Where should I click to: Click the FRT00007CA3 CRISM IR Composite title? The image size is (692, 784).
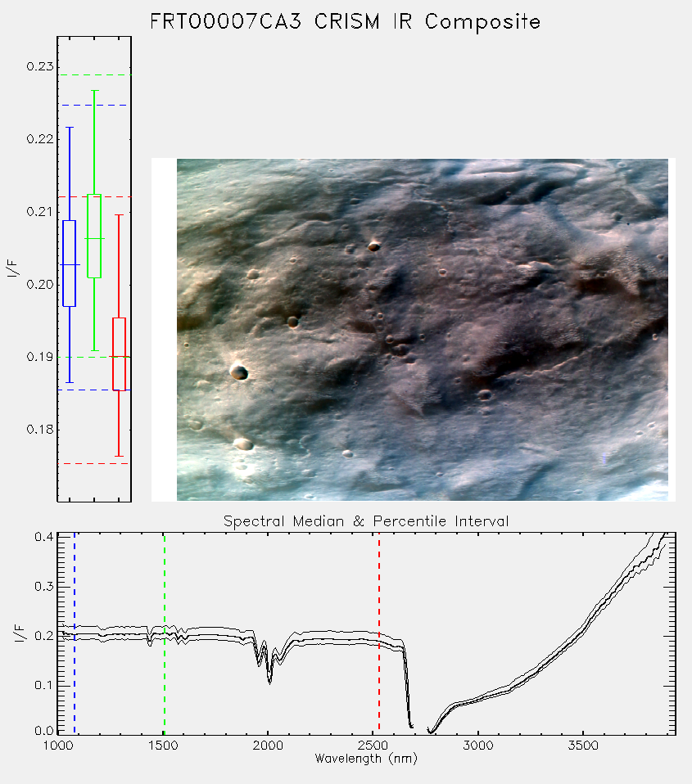click(346, 22)
